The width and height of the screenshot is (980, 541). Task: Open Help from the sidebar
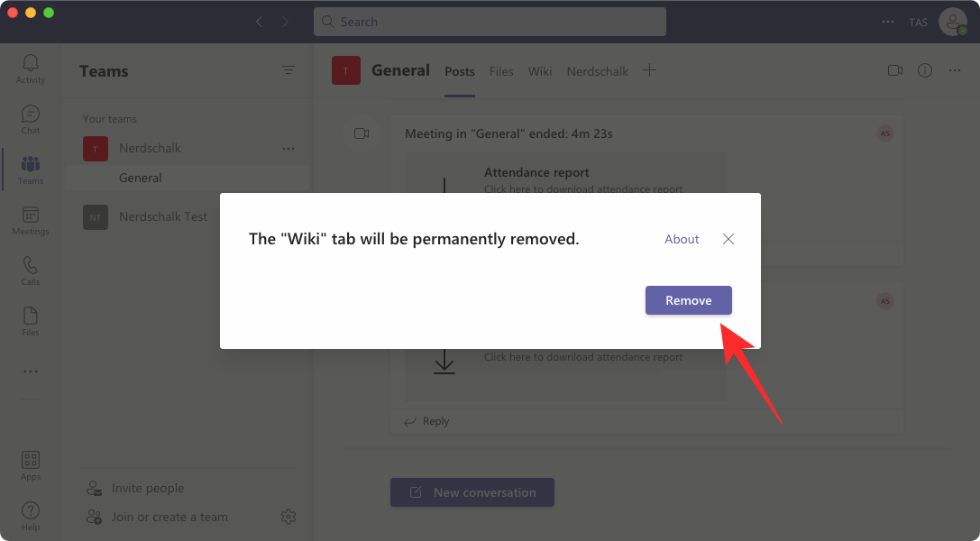[x=30, y=514]
